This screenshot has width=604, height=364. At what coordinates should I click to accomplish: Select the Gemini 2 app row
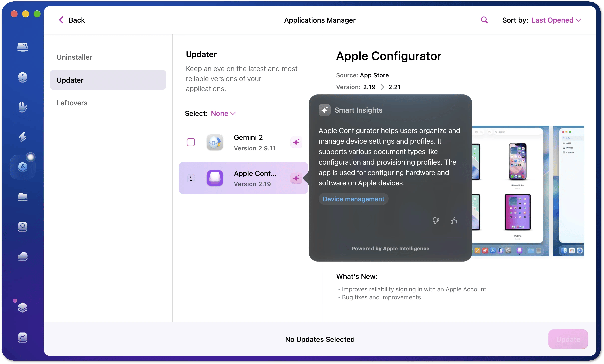[x=243, y=142]
